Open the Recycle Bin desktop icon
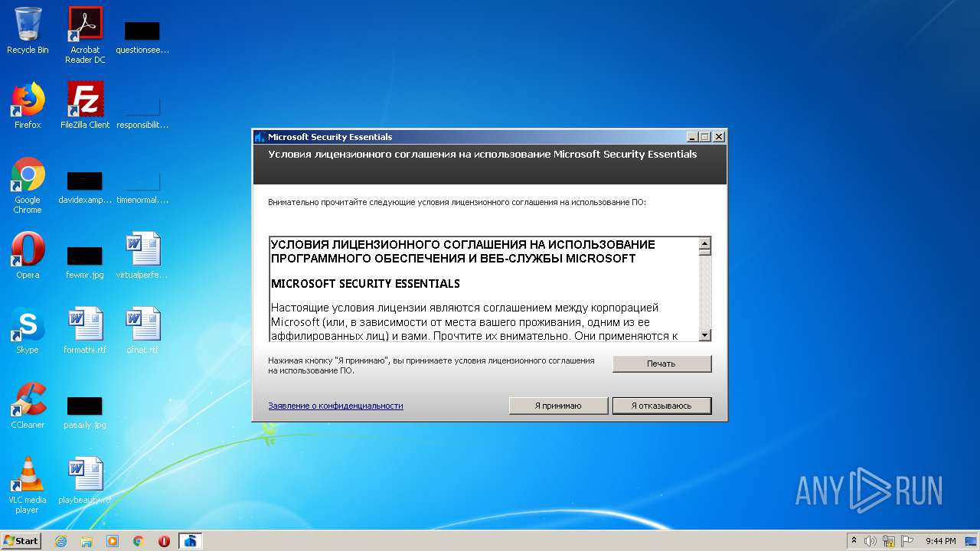 pyautogui.click(x=28, y=31)
